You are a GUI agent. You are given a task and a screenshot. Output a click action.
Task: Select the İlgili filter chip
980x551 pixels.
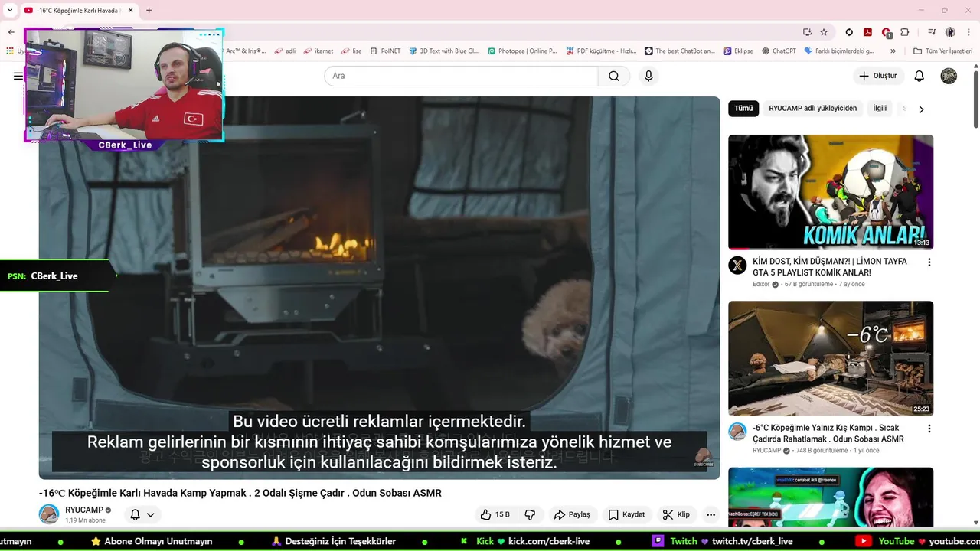click(880, 109)
